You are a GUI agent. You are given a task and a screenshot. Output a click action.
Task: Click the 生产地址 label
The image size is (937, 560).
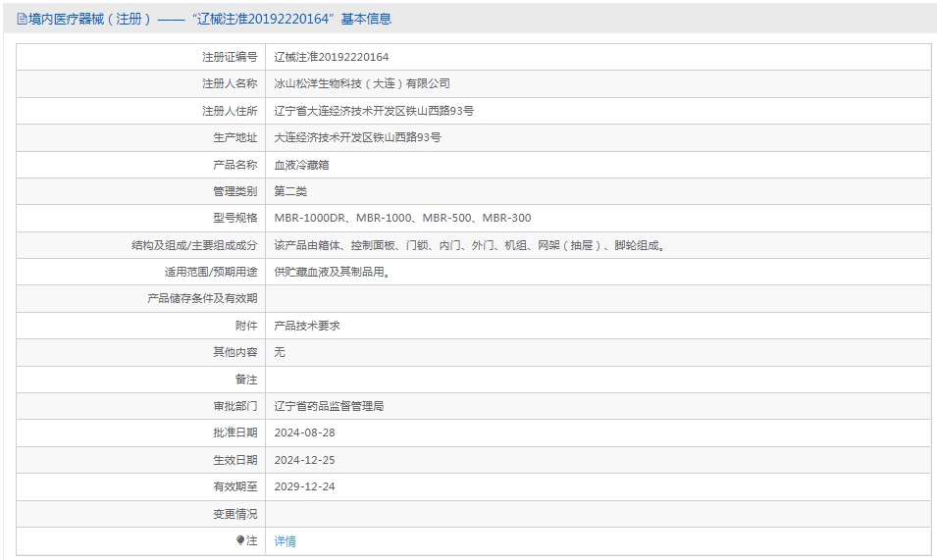234,137
